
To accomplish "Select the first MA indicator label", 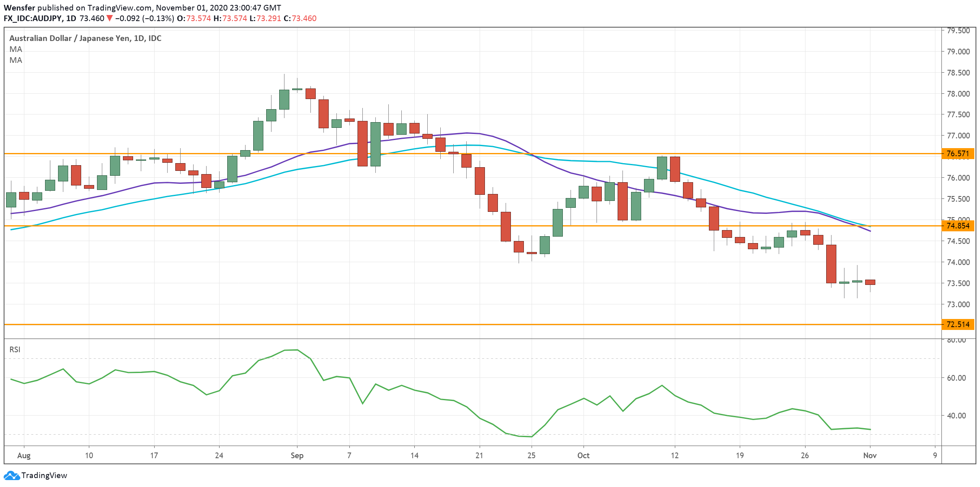I will (16, 49).
